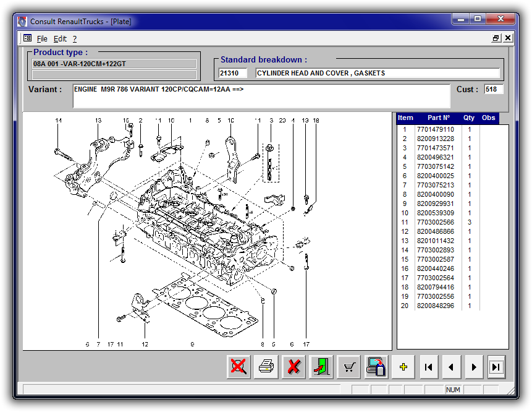Screen dimensions: 532x412
Task: Select part number 7703075142
Action: click(x=436, y=166)
